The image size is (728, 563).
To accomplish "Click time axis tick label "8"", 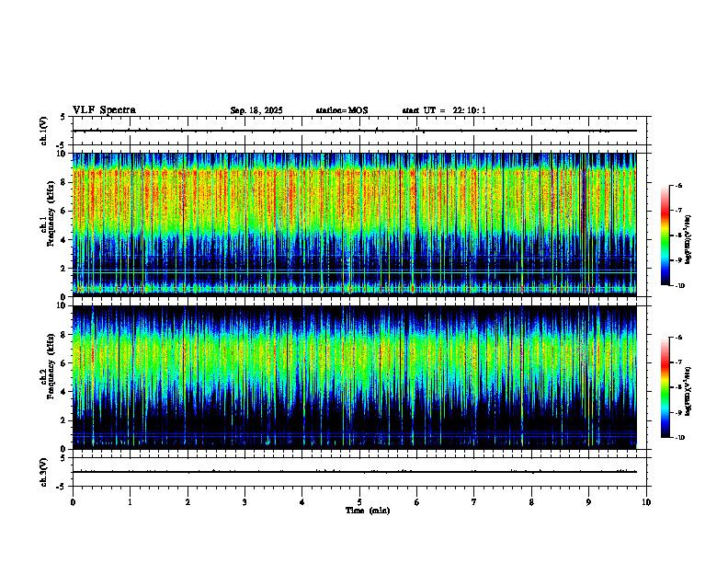I will tap(531, 502).
